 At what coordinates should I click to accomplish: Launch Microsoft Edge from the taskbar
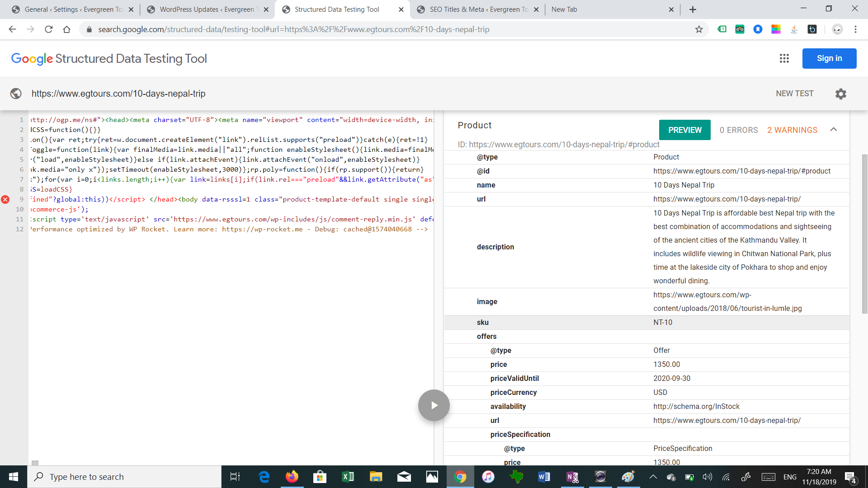point(264,477)
